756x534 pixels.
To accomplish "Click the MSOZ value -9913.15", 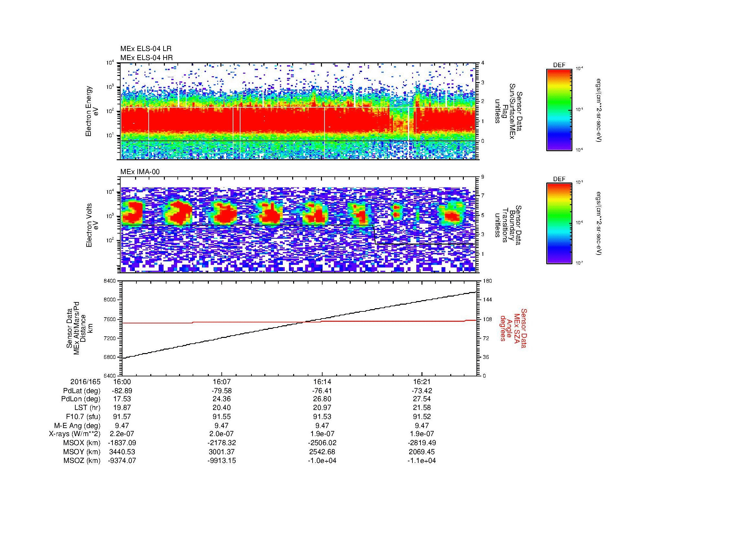I will pos(222,461).
